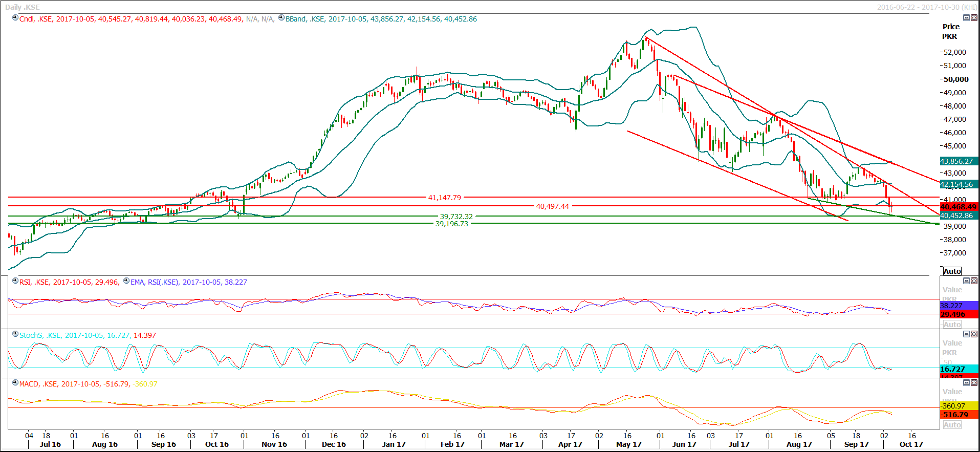Image resolution: width=980 pixels, height=452 pixels.
Task: Click the 40,452.86 lower band price tag
Action: pos(959,216)
